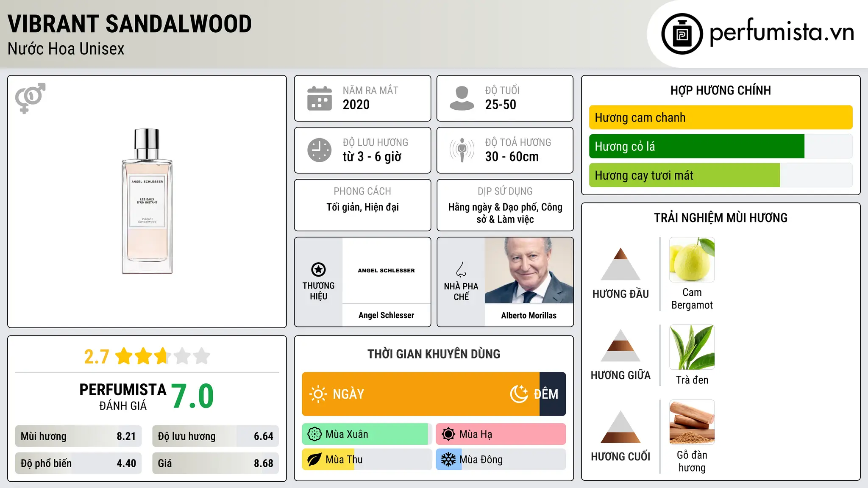Viewport: 868px width, 488px height.
Task: Select the Mùa Thu season bar
Action: coord(367,460)
